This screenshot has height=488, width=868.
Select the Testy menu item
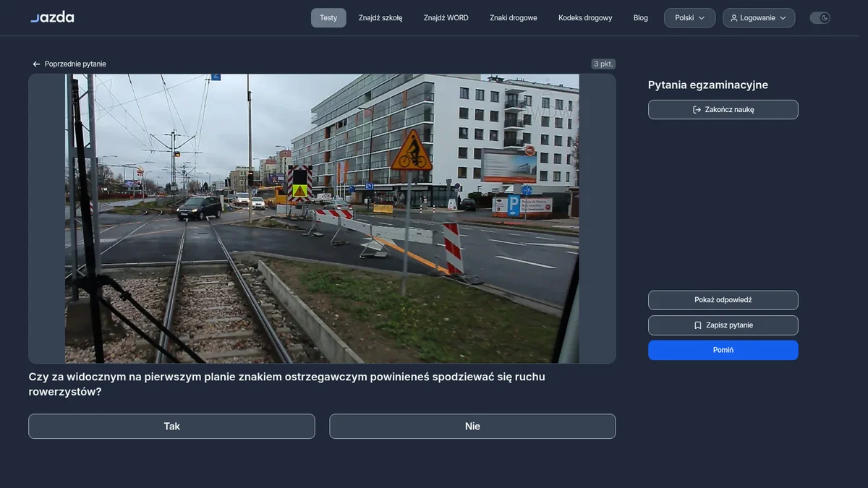328,18
